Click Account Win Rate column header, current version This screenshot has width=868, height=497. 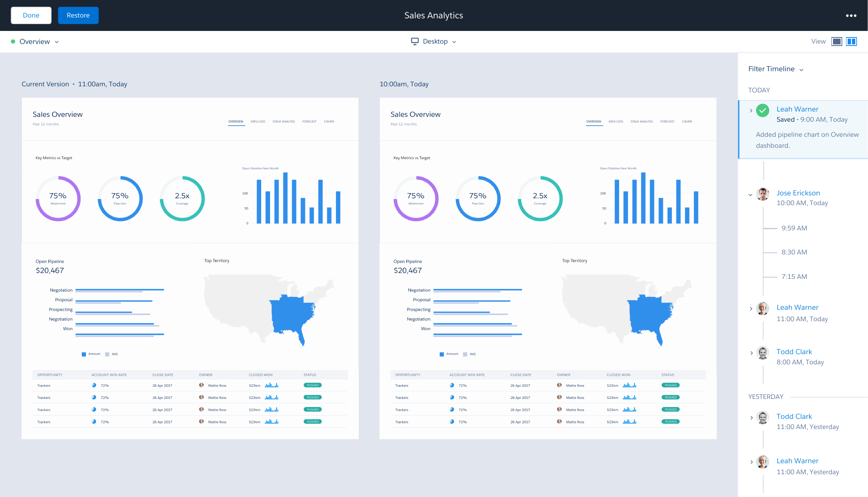point(109,375)
